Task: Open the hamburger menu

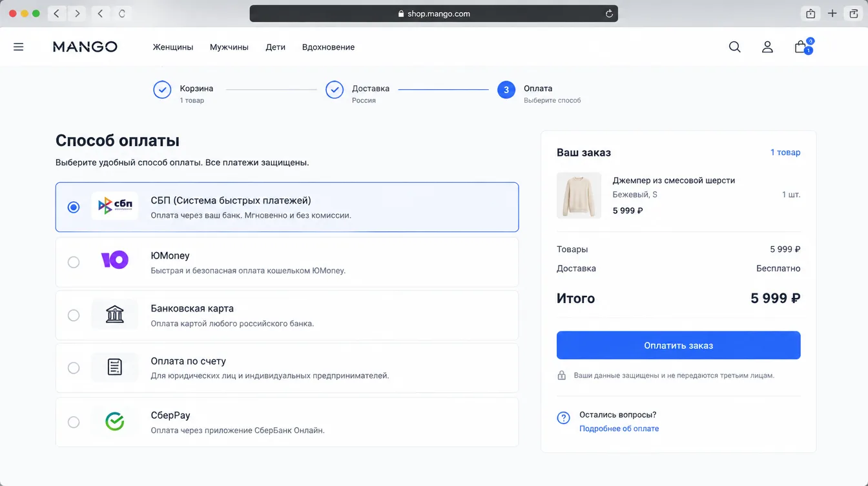Action: point(19,47)
